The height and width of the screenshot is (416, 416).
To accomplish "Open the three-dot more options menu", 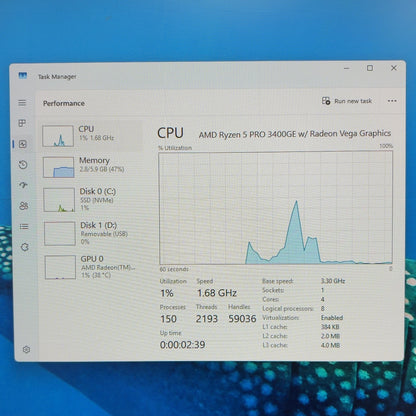I will coord(392,101).
